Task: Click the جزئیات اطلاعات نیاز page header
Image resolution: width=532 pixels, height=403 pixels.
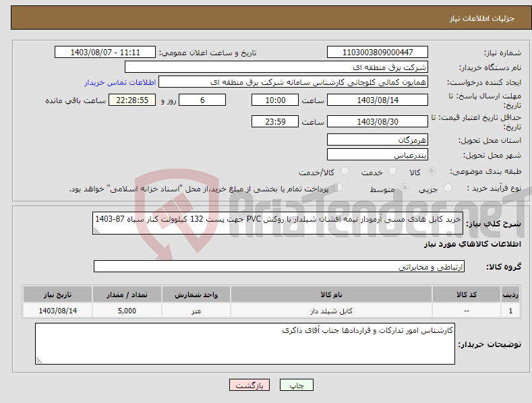Action: point(482,18)
